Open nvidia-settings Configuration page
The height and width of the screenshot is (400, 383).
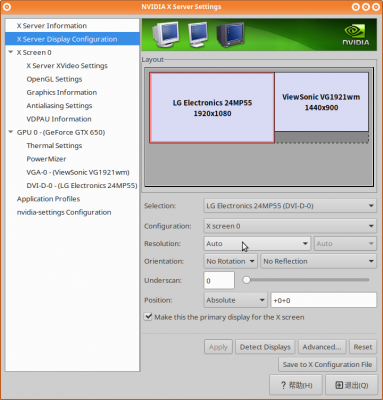coord(64,212)
